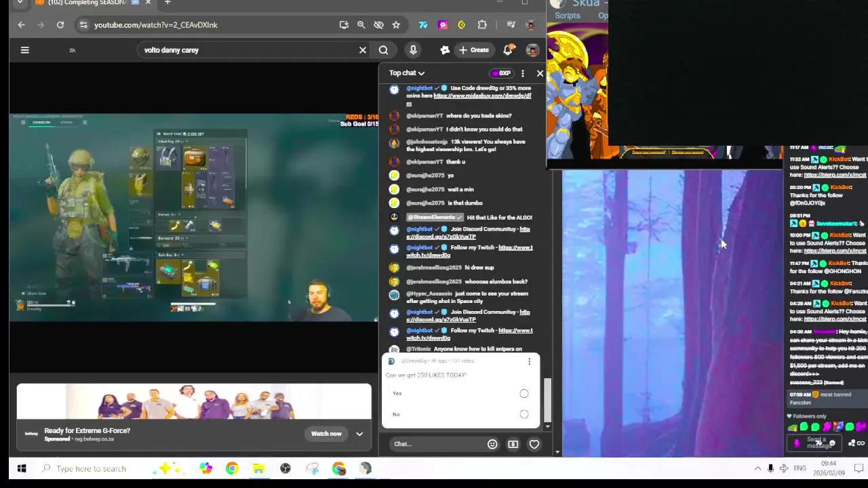This screenshot has width=868, height=488.
Task: Click Watch now on the Betway ad
Action: pos(326,434)
